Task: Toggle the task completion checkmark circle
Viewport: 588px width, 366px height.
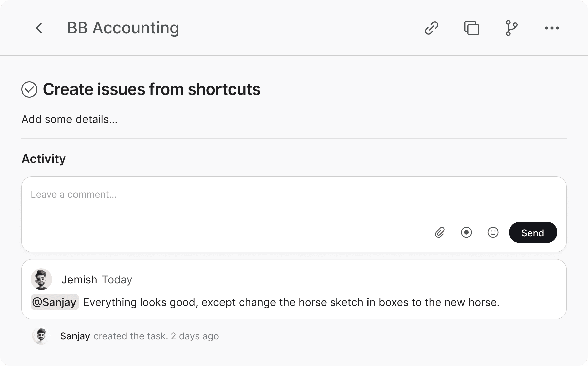Action: (x=29, y=89)
